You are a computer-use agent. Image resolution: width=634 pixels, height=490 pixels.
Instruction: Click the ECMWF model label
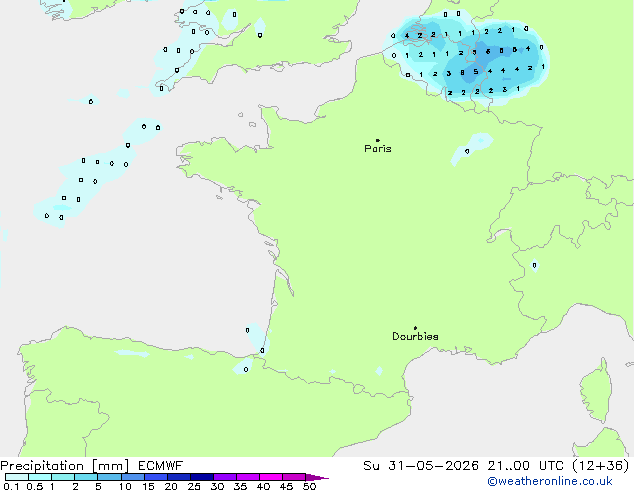pyautogui.click(x=161, y=466)
